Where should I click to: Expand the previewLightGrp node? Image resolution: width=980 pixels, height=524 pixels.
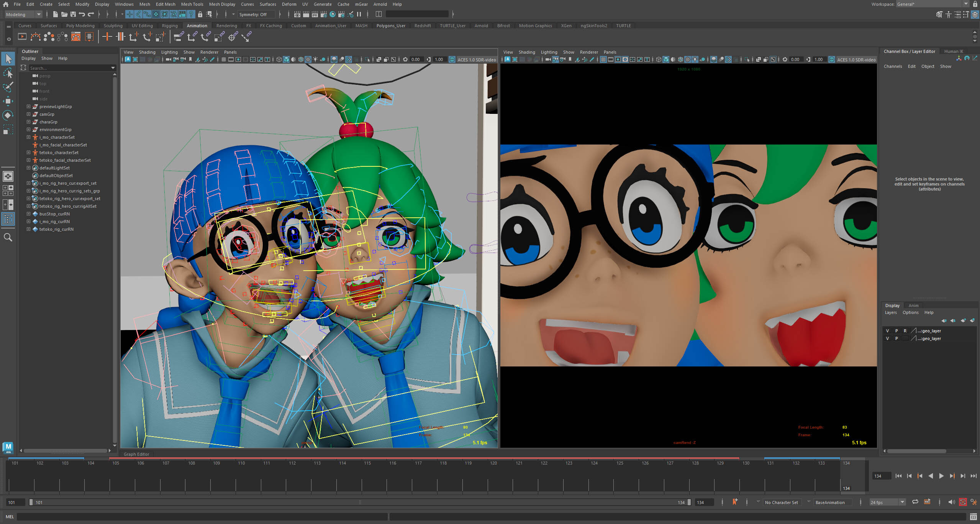pos(28,107)
